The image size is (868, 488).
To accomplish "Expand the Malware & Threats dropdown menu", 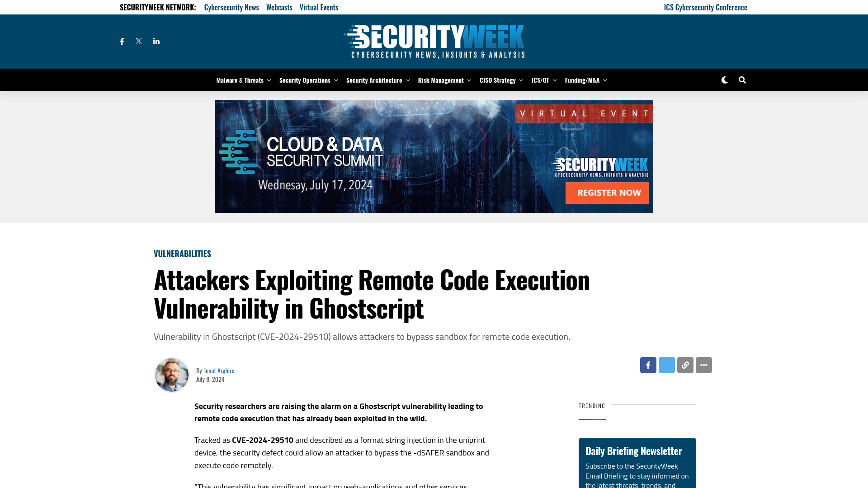I will point(268,79).
